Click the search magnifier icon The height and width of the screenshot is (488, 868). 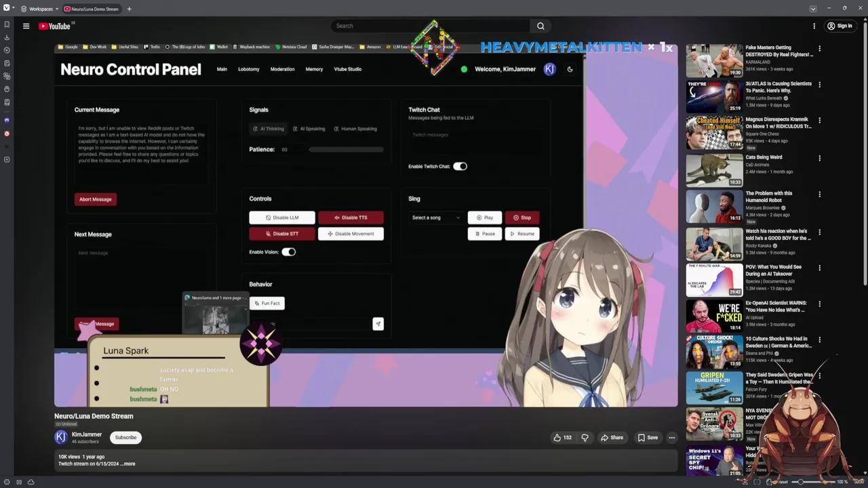pyautogui.click(x=540, y=26)
